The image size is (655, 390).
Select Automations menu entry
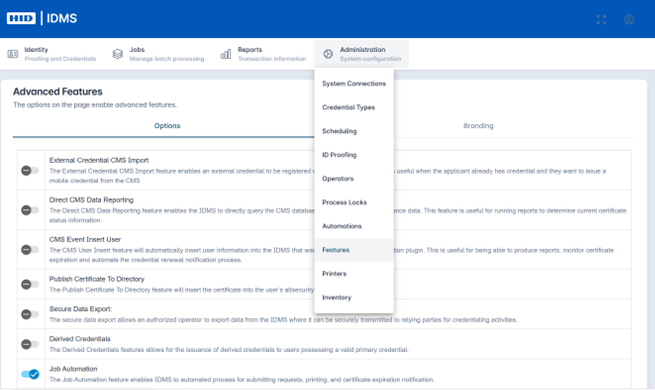pyautogui.click(x=354, y=226)
